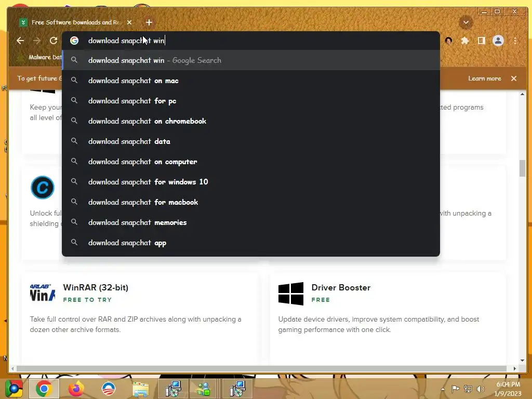Open the Windows Start button
The width and height of the screenshot is (532, 399).
14,389
